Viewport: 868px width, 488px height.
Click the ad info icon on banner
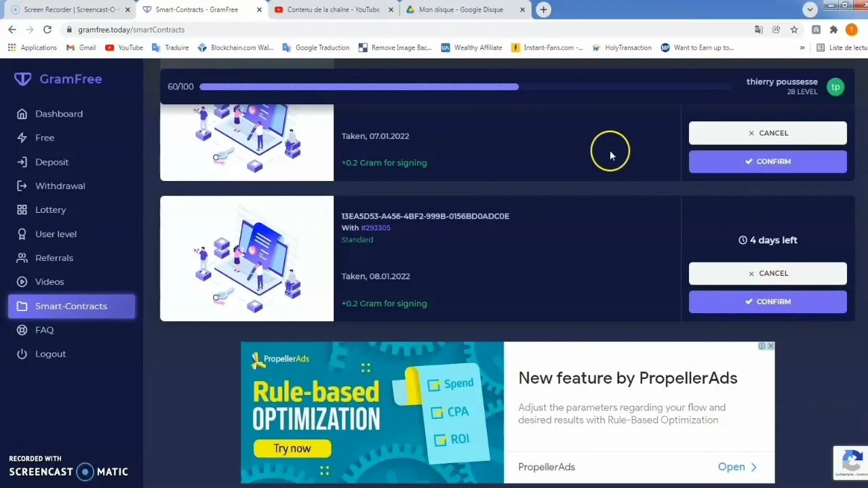pyautogui.click(x=762, y=346)
